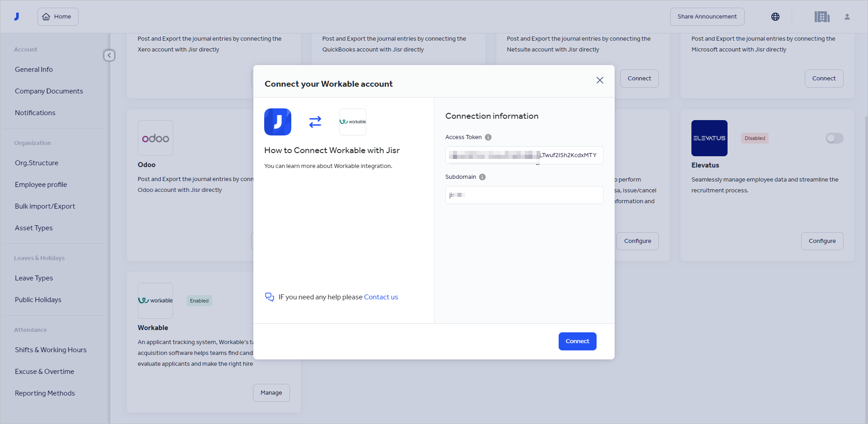Open the user profile avatar icon
The image size is (868, 424).
[848, 16]
